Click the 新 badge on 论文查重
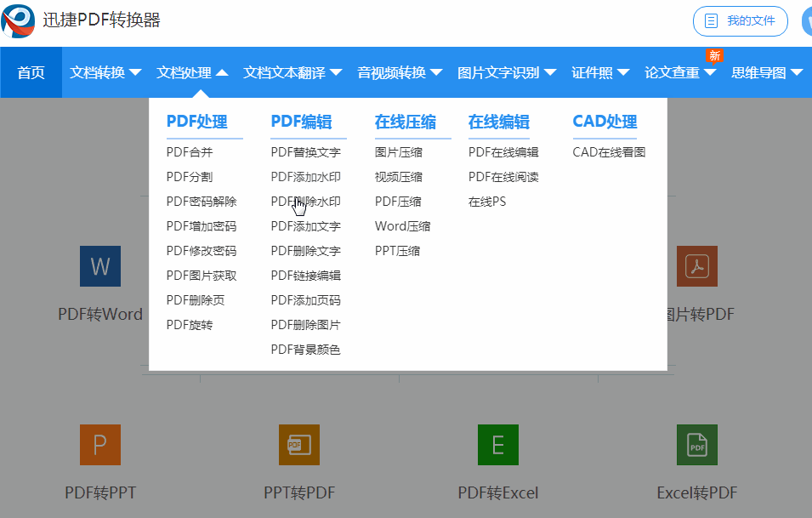The width and height of the screenshot is (812, 518). click(x=714, y=54)
